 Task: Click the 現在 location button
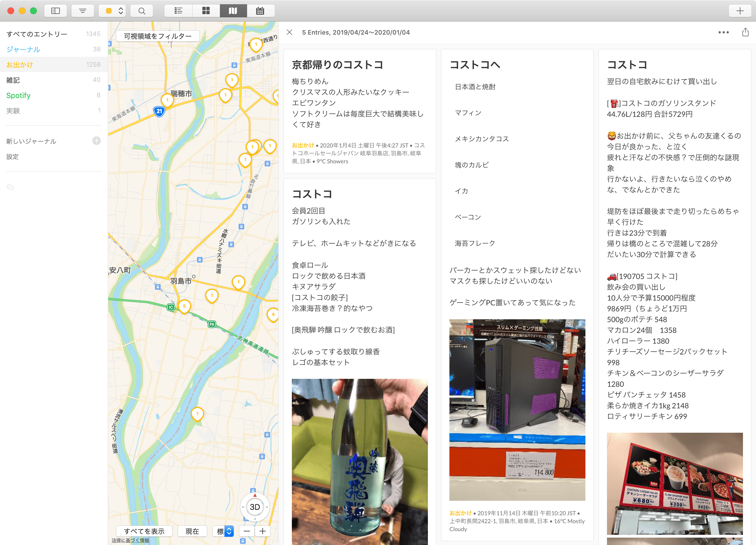192,531
